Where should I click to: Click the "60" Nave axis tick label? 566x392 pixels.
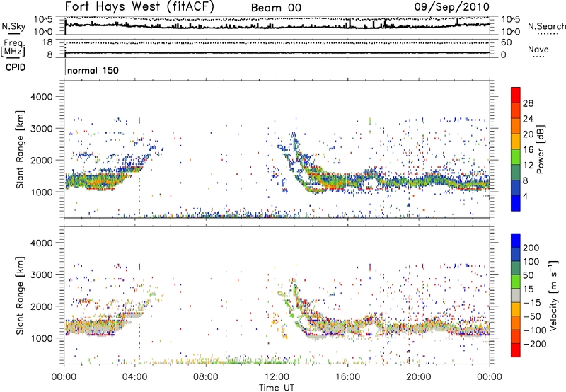507,42
